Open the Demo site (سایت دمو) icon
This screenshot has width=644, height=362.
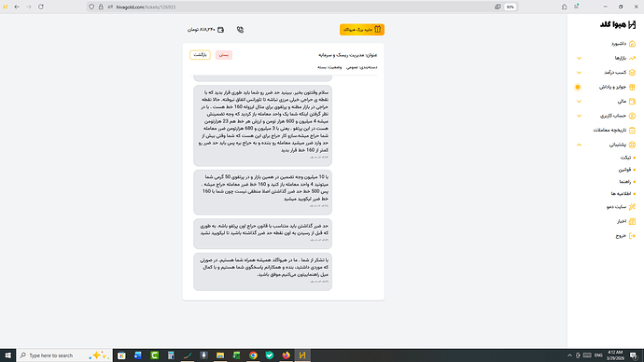coord(632,207)
